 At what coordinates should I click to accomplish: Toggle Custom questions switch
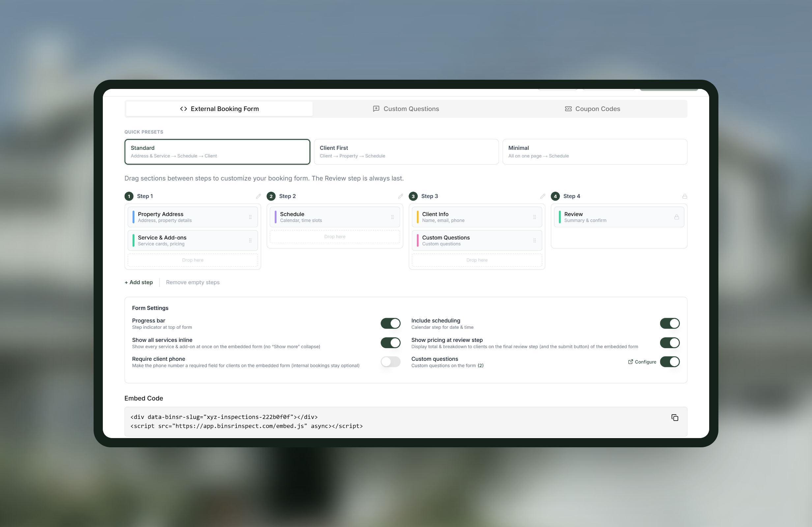coord(669,362)
